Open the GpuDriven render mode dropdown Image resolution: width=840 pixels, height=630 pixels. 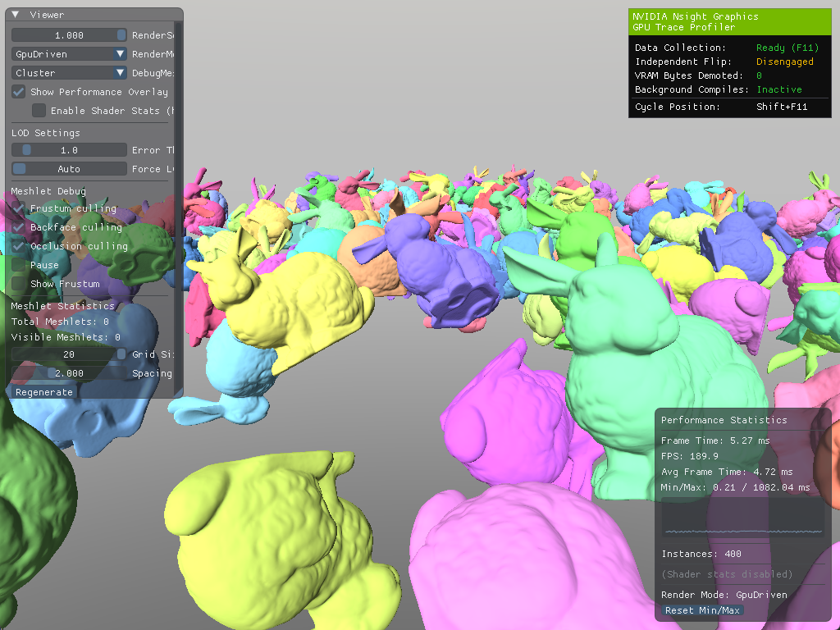[70, 54]
